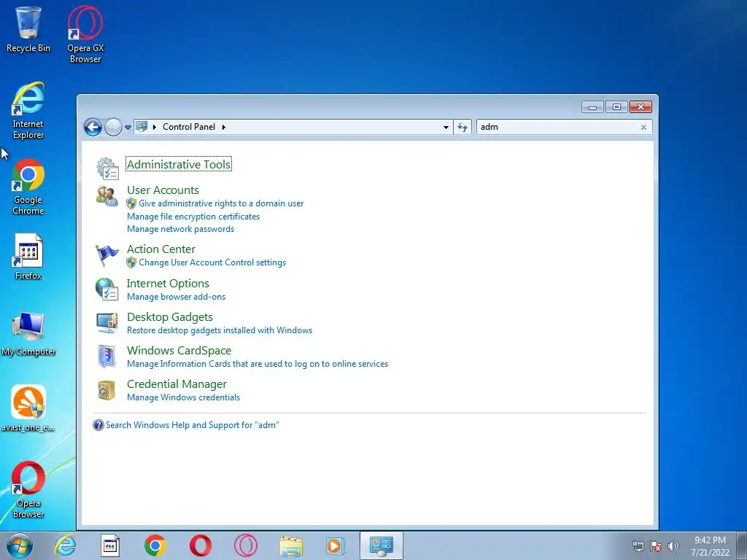Open the Internet Options heading

168,284
